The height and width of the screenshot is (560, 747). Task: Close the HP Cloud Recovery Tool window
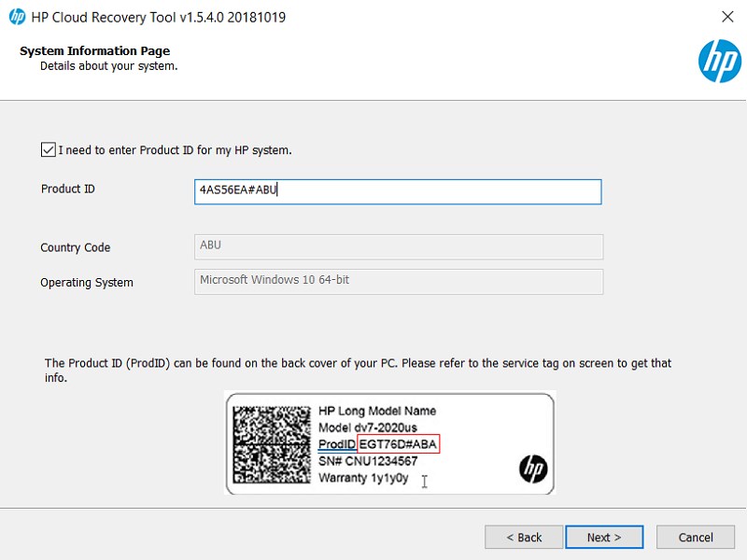727,17
